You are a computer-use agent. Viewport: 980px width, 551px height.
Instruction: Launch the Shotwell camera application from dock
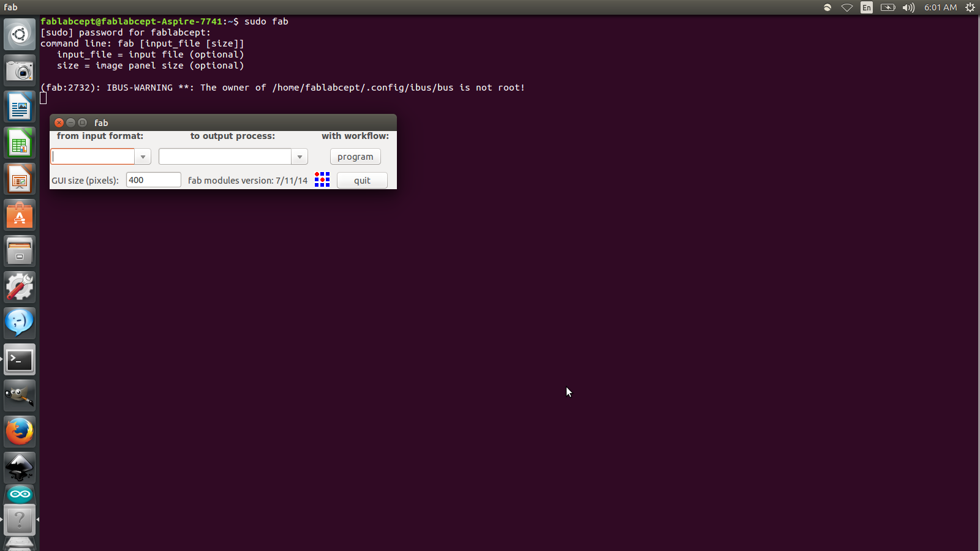20,70
